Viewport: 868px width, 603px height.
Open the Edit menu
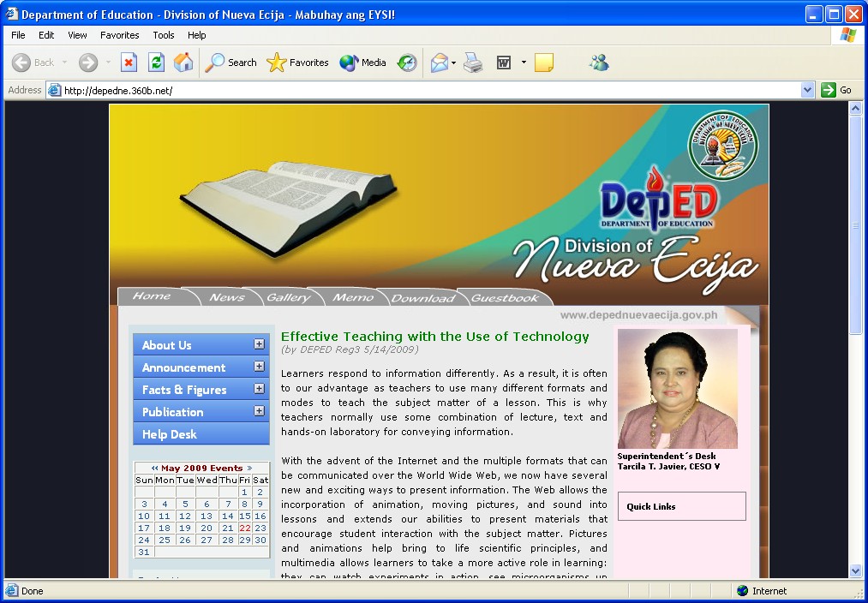pyautogui.click(x=46, y=35)
